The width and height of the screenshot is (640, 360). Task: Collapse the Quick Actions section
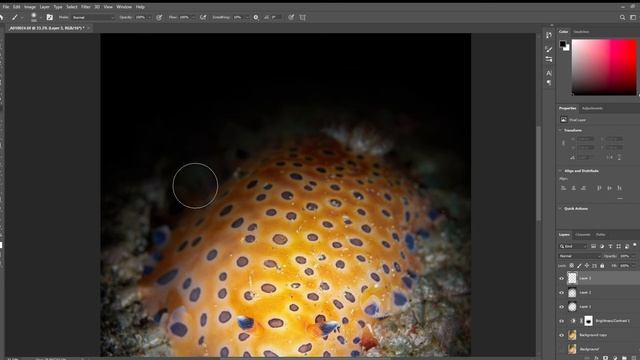pos(560,209)
